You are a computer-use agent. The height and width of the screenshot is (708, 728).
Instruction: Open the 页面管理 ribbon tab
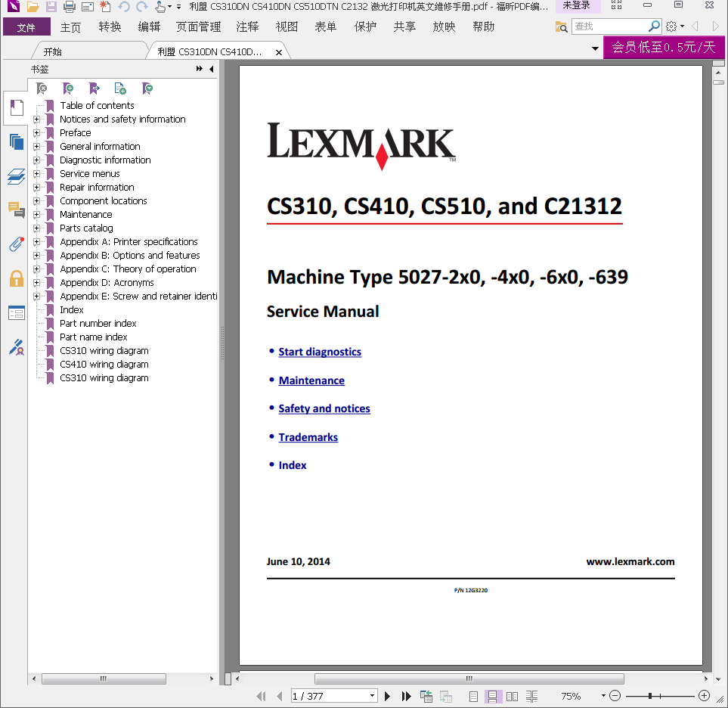tap(198, 27)
